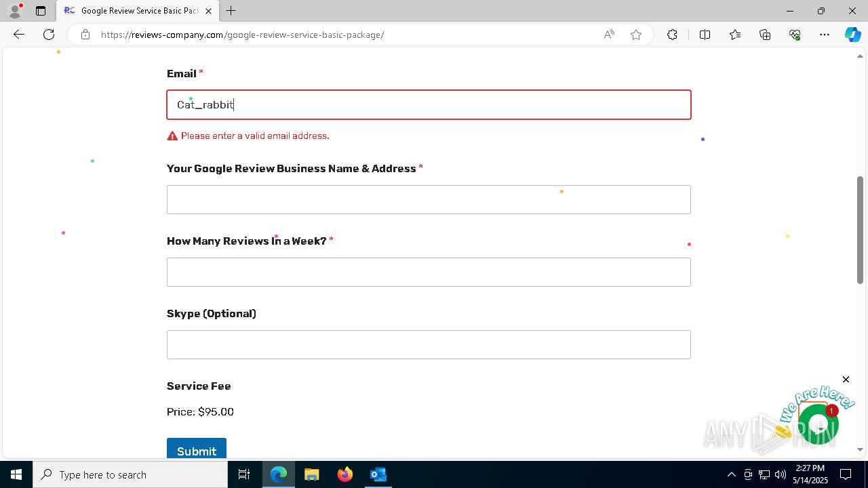Show hidden system tray icons

click(x=731, y=474)
